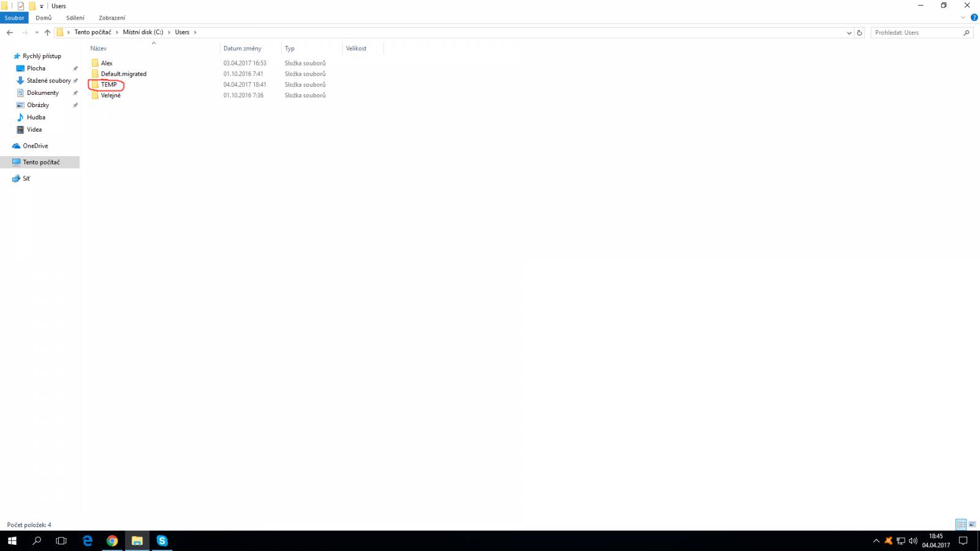Viewport: 980px width, 551px height.
Task: Open Hudba in navigation pane
Action: click(x=36, y=117)
